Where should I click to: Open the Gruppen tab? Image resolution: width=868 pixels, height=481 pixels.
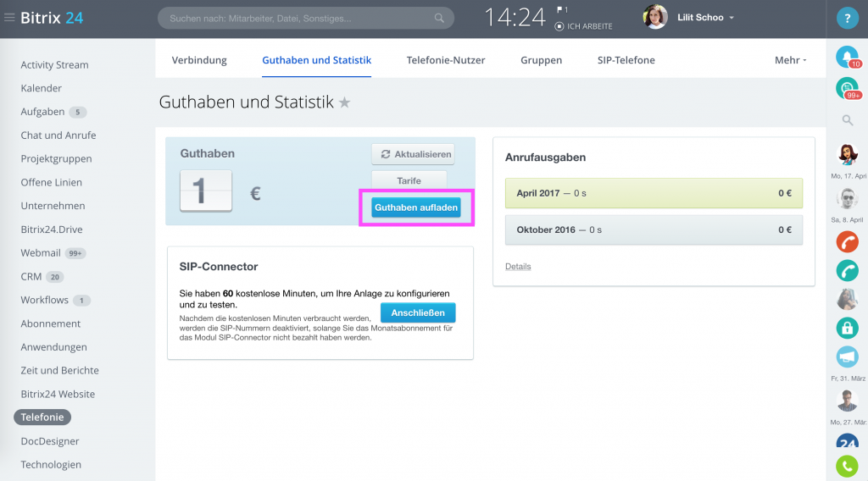point(541,60)
